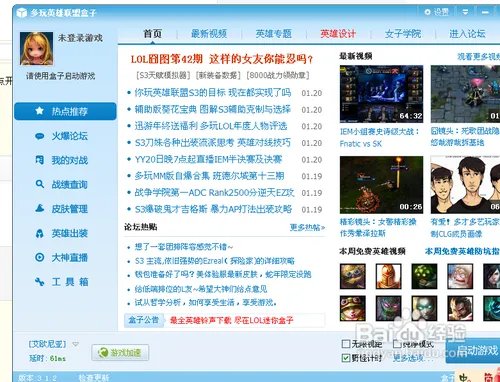The image size is (500, 382).
Task: Open news item 多玩MM版自爆合集
Action: tap(209, 176)
